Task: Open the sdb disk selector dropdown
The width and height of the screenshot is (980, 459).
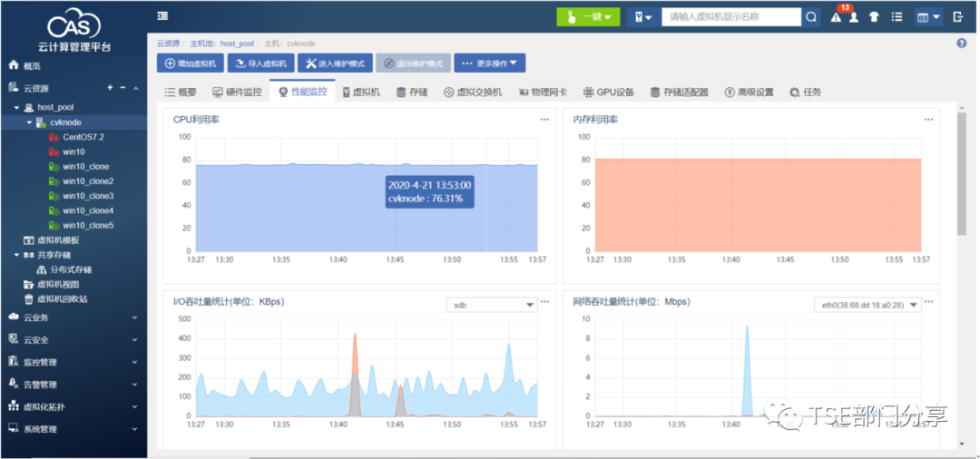Action: point(491,305)
